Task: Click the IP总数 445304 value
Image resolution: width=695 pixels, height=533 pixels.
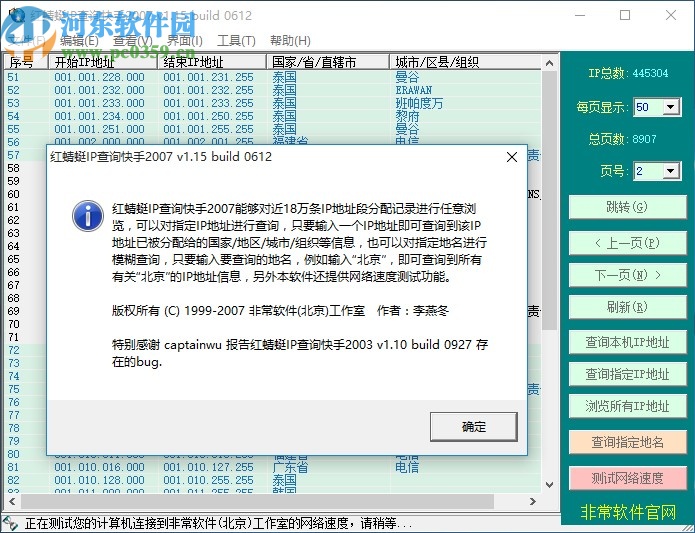Action: tap(650, 73)
